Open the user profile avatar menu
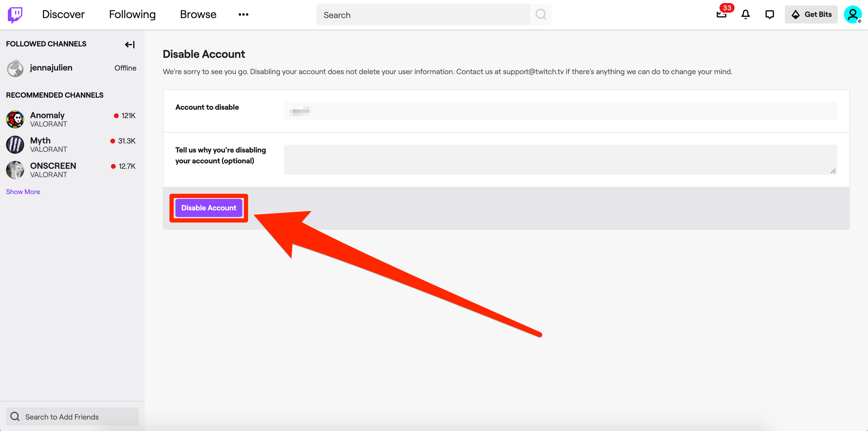This screenshot has width=868, height=431. click(x=853, y=14)
